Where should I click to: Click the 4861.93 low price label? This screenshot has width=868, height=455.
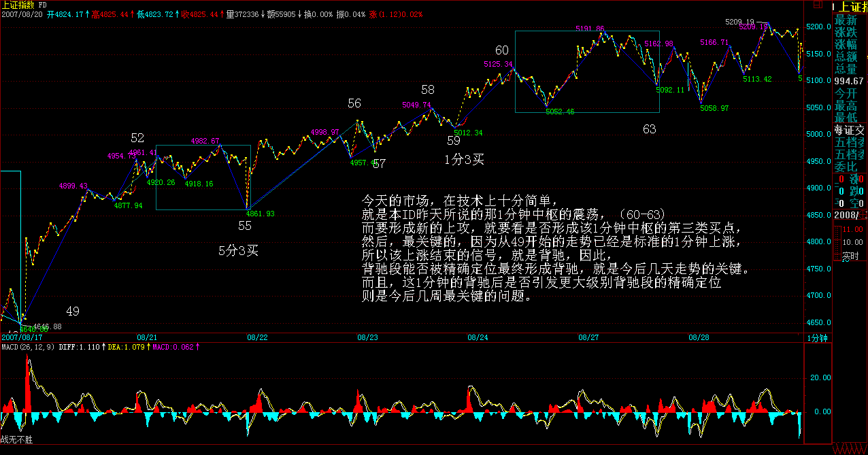(x=261, y=214)
